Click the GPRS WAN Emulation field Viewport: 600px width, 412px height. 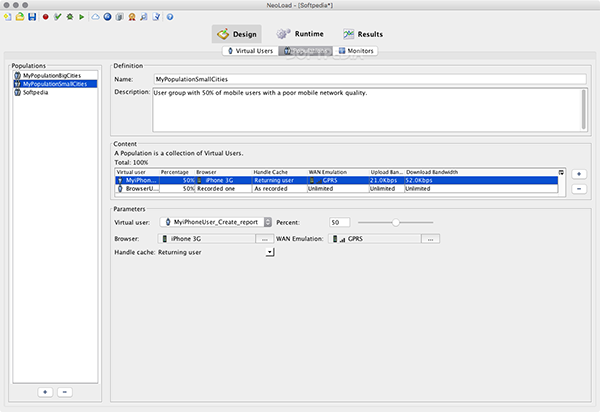point(375,239)
